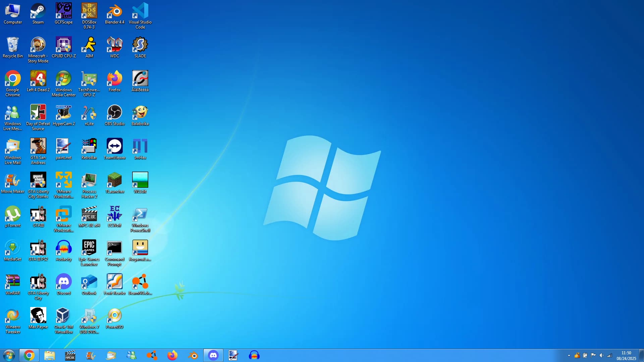Viewport: 644px width, 362px height.
Task: Click the TeamViewer desktop icon
Action: tap(114, 147)
